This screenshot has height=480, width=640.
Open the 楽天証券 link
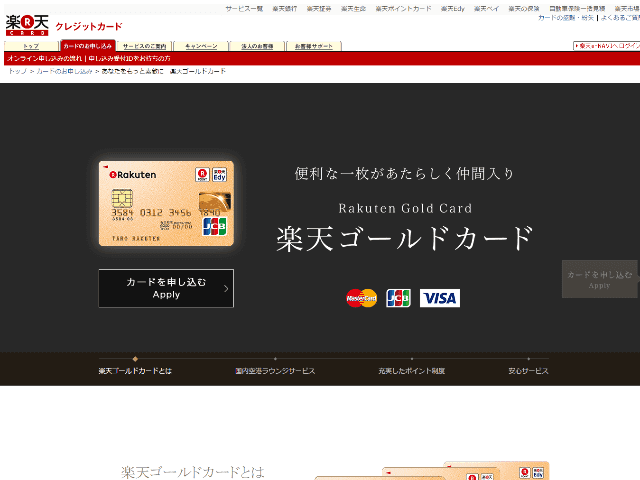[319, 8]
